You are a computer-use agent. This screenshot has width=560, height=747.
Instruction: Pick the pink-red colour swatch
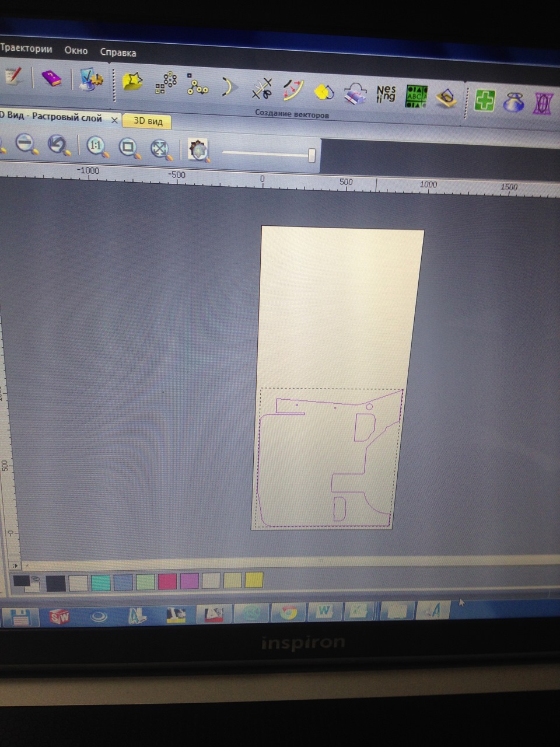pos(167,581)
